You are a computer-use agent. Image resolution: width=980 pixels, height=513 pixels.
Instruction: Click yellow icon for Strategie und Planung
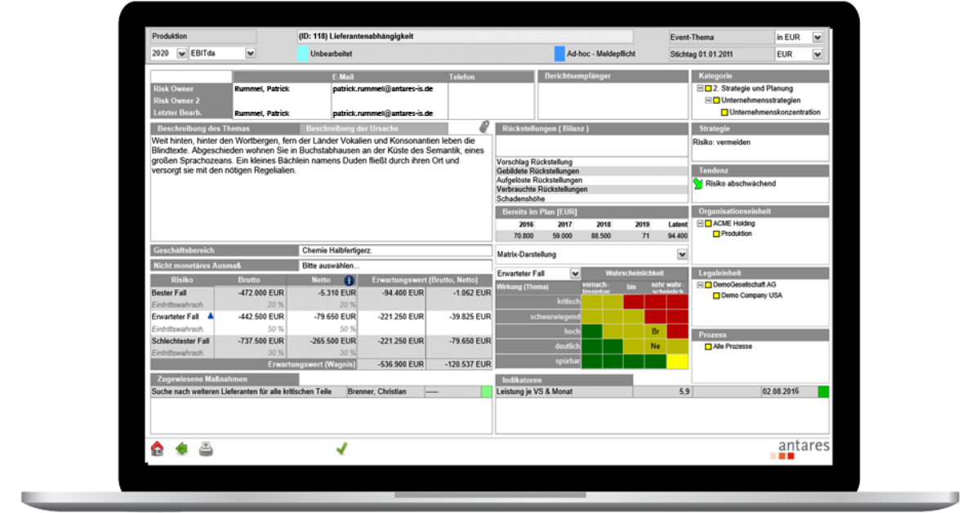pos(709,88)
